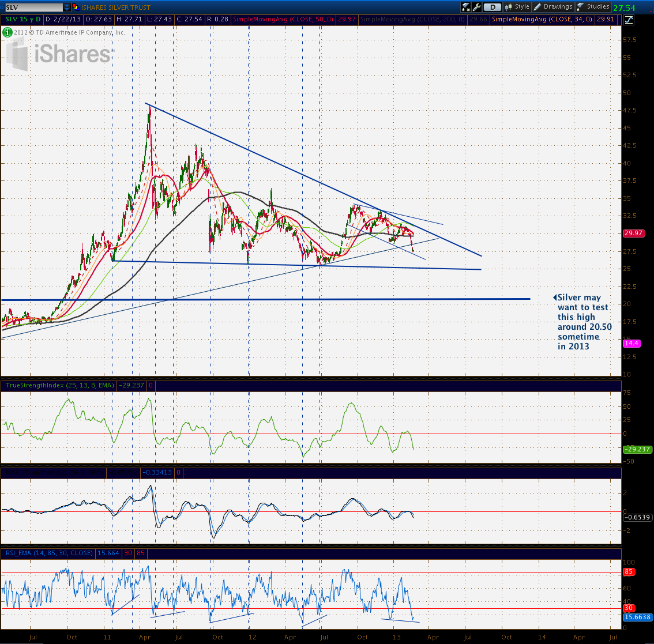Image resolution: width=654 pixels, height=644 pixels.
Task: Click the green info icon
Action: [x=7, y=32]
